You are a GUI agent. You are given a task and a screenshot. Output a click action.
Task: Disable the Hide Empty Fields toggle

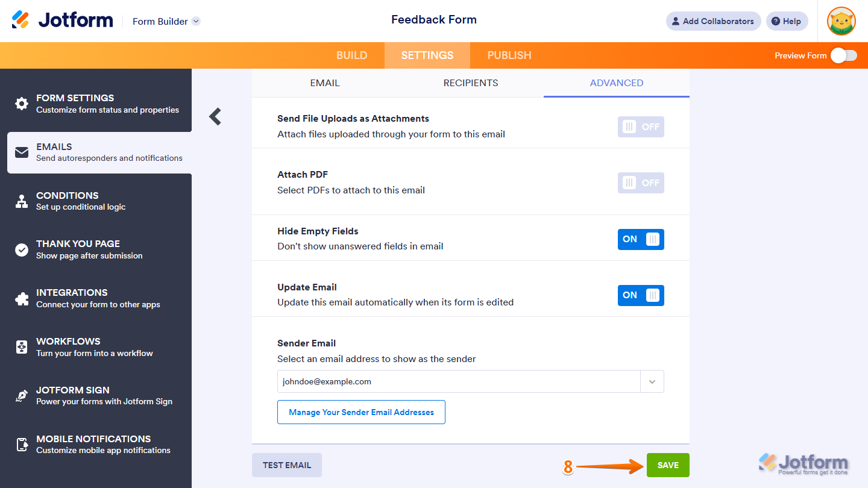tap(641, 239)
